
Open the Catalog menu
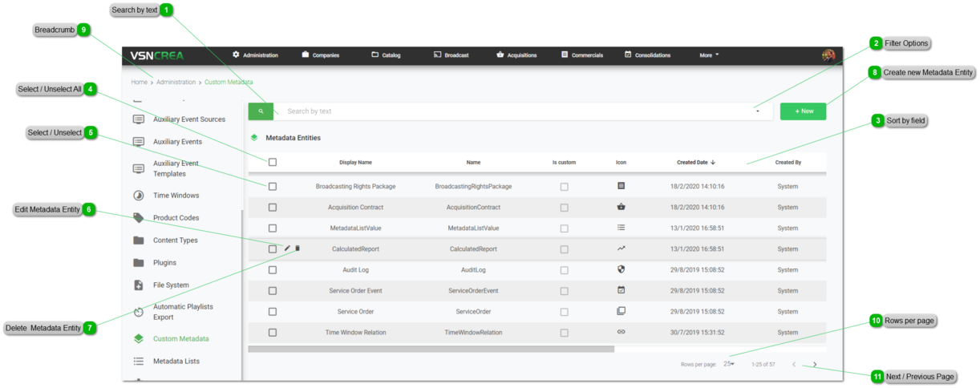(386, 55)
